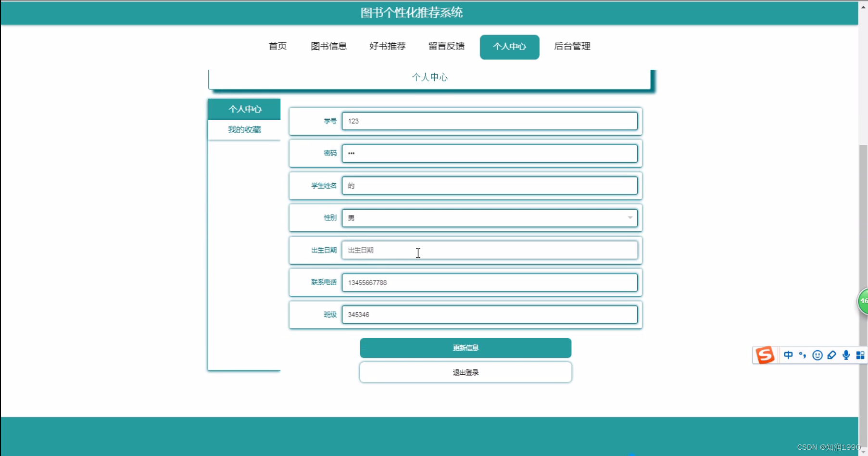
Task: Open 留言反馈 page
Action: tap(447, 46)
